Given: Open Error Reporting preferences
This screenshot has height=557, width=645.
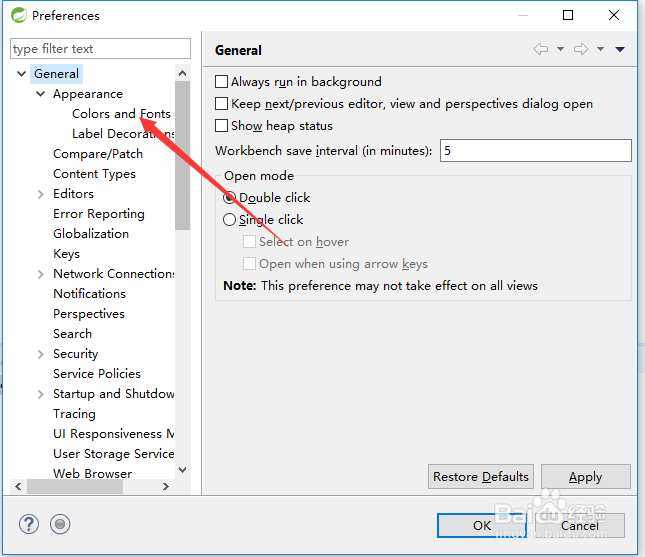Looking at the screenshot, I should pyautogui.click(x=99, y=214).
